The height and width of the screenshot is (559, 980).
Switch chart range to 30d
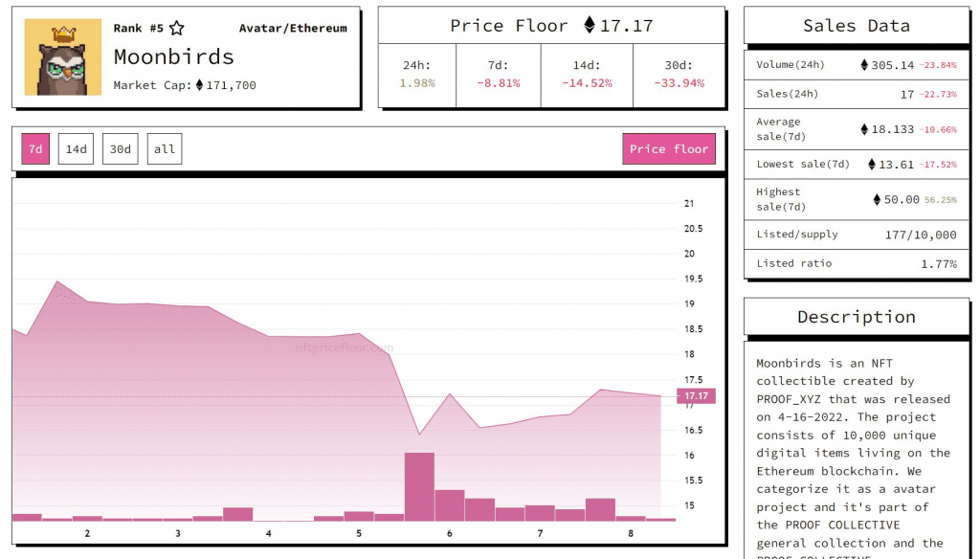(x=120, y=149)
